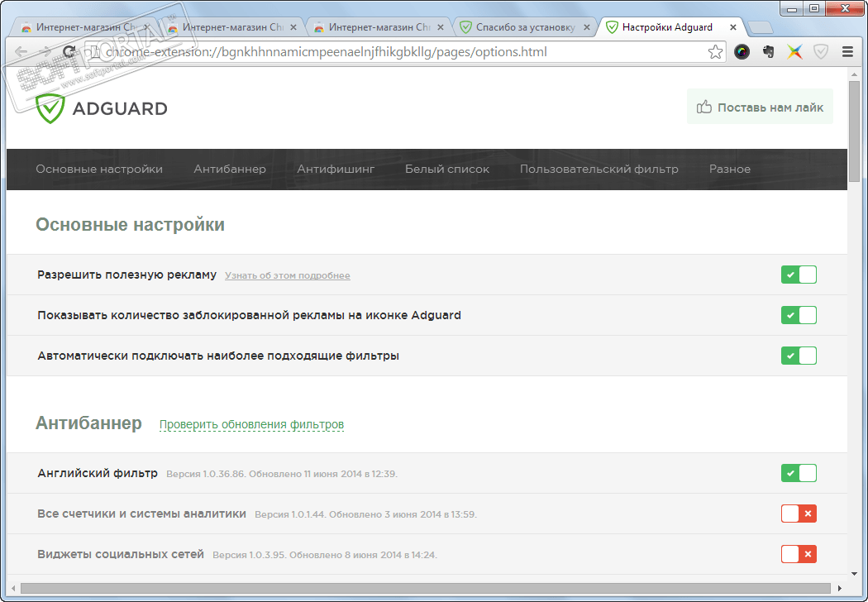Screen dimensions: 868x602
Task: Toggle 'Показывать количество заблокированной рекламы' switch
Action: 799,315
